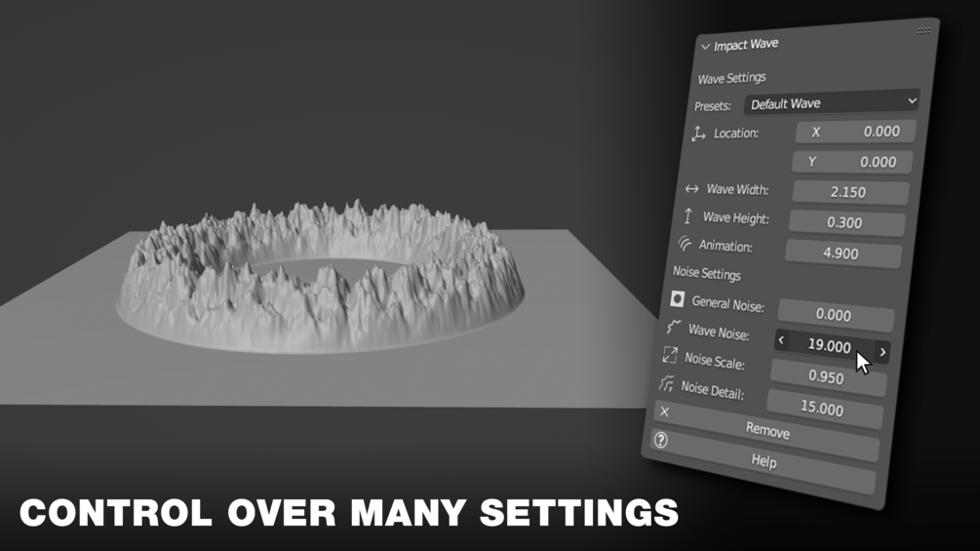
Task: Click the Location: label
Action: point(736,133)
